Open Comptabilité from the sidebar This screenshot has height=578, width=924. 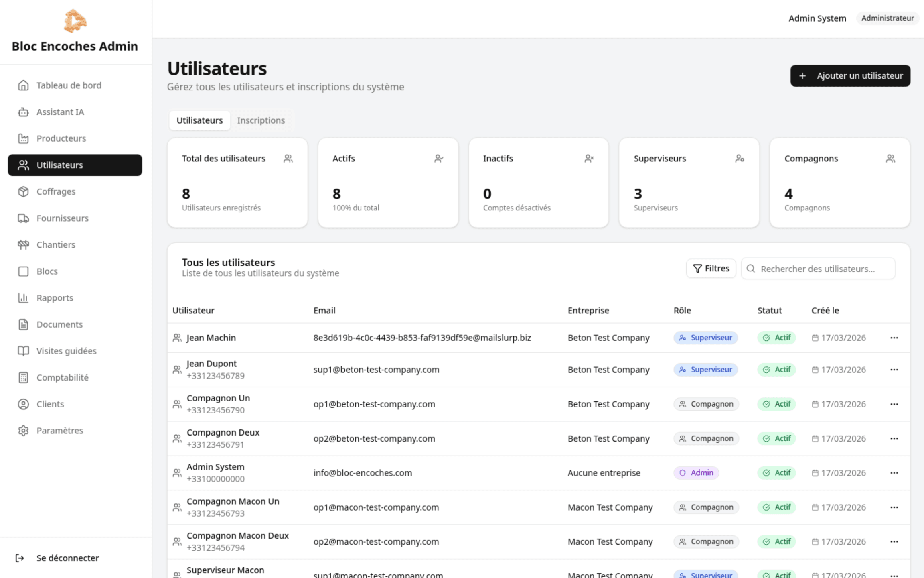[75, 377]
